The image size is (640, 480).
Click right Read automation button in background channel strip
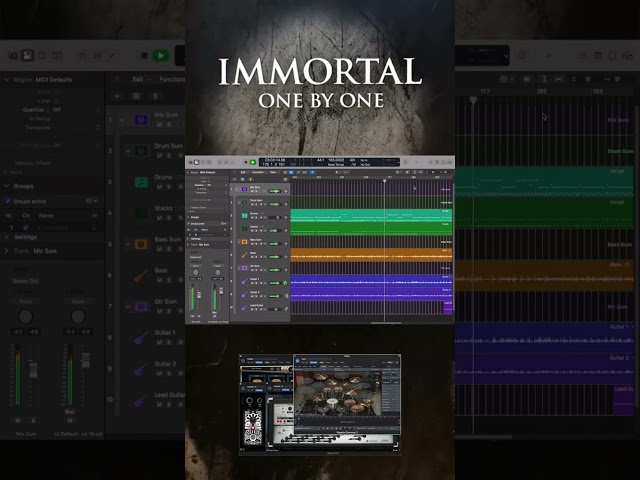[78, 301]
